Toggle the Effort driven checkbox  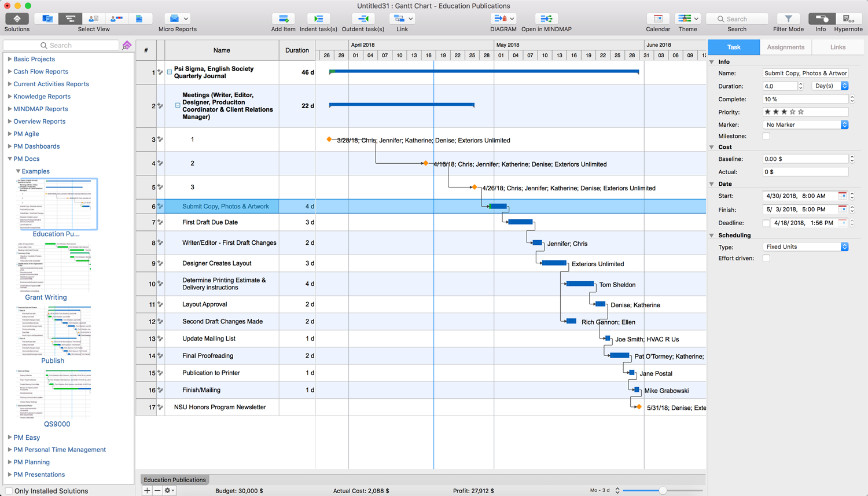coord(766,259)
